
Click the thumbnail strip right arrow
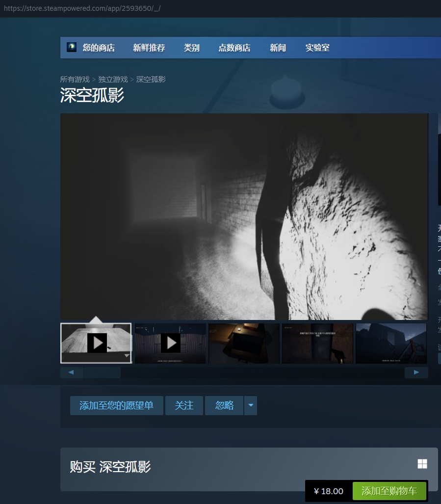[x=416, y=372]
